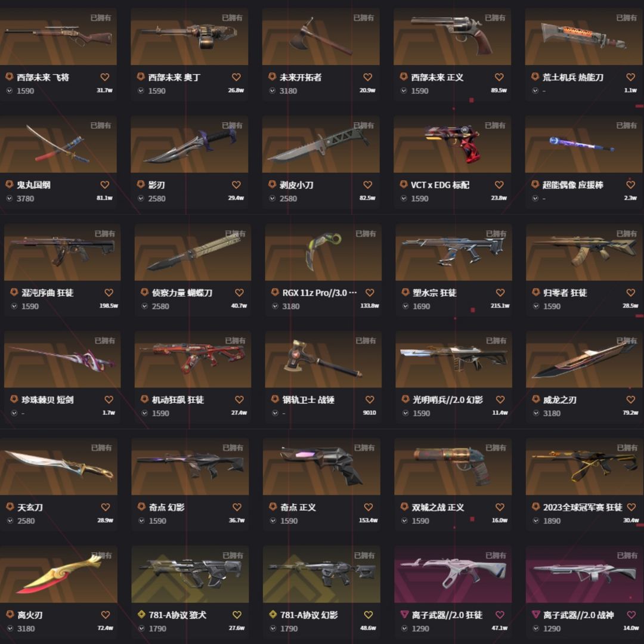Click the heart icon beside 天玄刀
This screenshot has width=644, height=644.
tap(106, 507)
